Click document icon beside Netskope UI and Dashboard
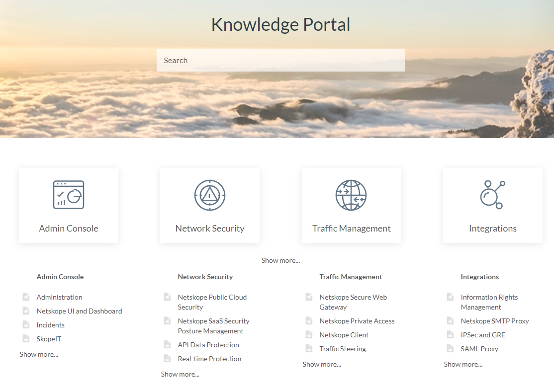554x392 pixels. (26, 311)
